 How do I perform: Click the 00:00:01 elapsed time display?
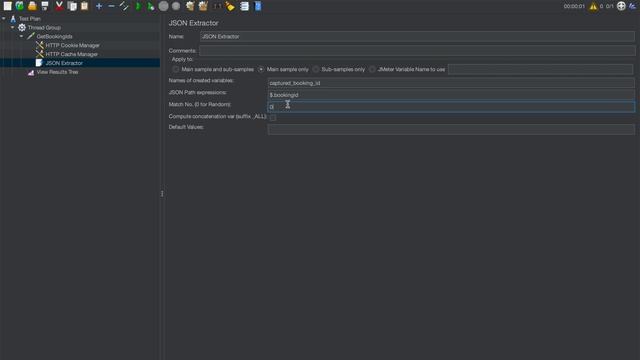(574, 7)
